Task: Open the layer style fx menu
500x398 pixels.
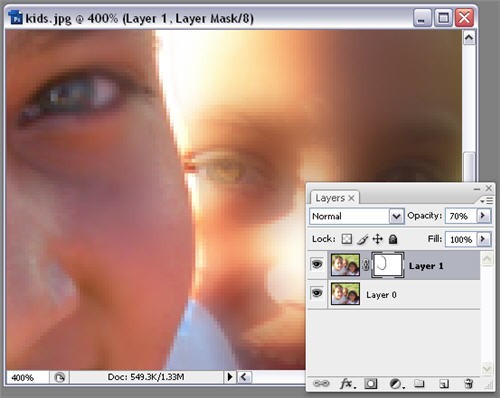Action: click(x=348, y=384)
